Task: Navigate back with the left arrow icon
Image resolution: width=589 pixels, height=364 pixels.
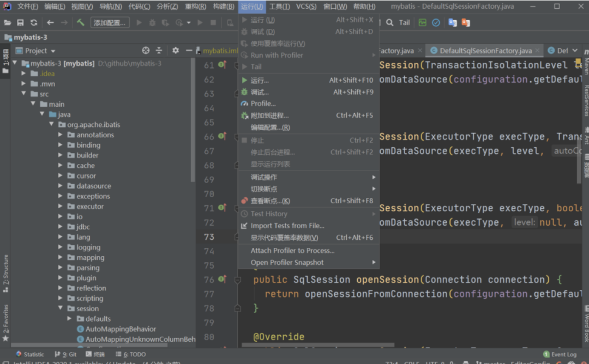Action: tap(50, 22)
